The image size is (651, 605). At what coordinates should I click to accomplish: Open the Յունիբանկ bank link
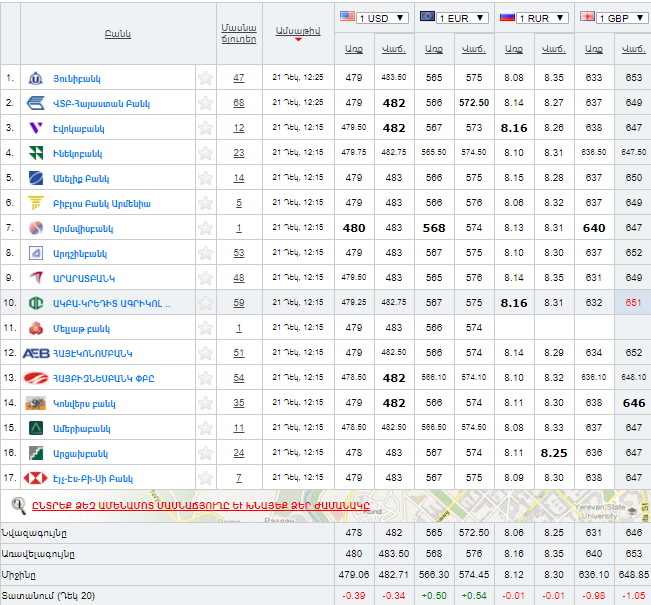(77, 79)
